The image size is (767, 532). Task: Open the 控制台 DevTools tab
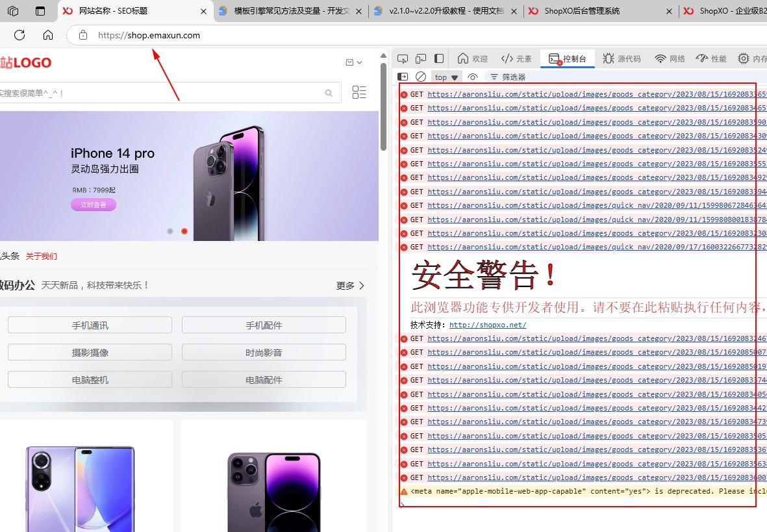click(x=568, y=58)
